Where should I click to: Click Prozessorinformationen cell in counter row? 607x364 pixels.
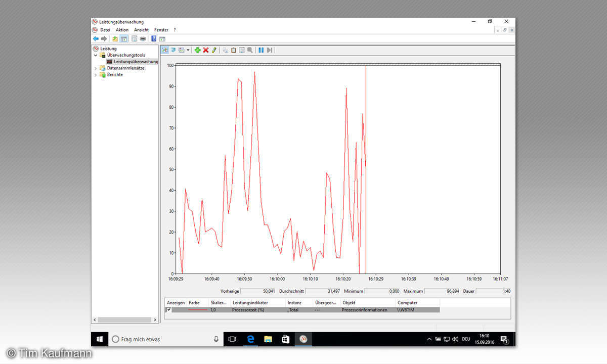(365, 310)
